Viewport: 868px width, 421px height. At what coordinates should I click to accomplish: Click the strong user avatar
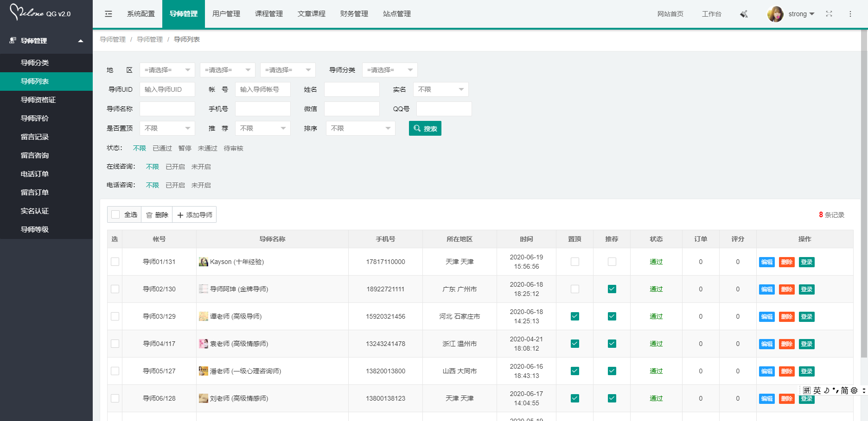pos(775,14)
